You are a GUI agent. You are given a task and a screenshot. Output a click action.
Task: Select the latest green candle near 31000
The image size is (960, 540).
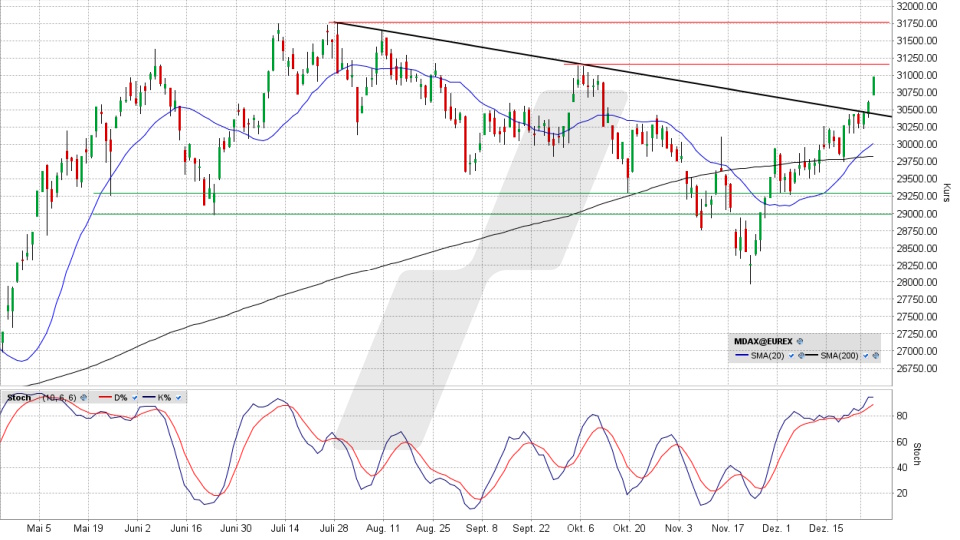[874, 86]
